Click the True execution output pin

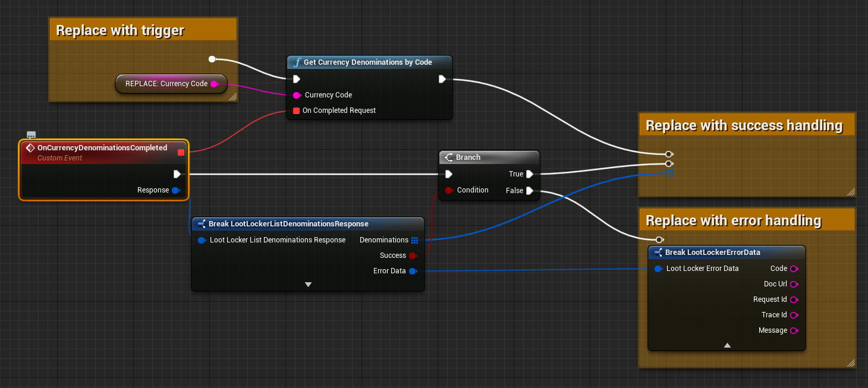tap(530, 174)
